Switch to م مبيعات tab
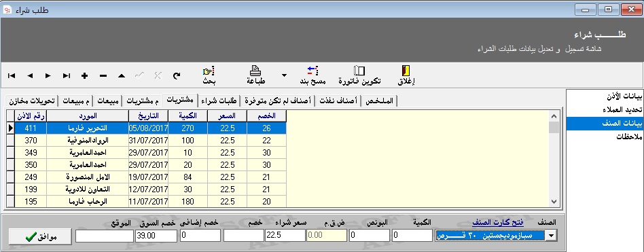 75,101
